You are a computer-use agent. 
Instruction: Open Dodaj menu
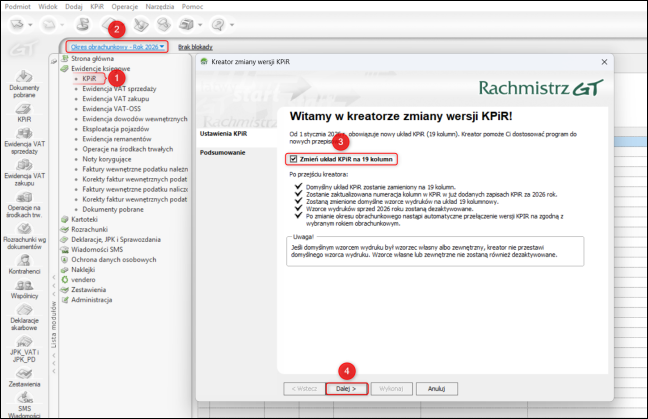pyautogui.click(x=74, y=7)
